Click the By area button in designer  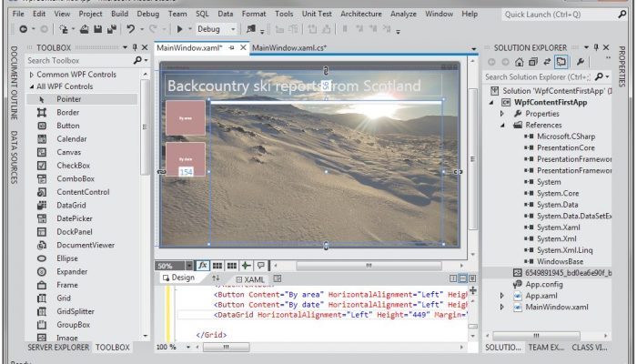(186, 117)
